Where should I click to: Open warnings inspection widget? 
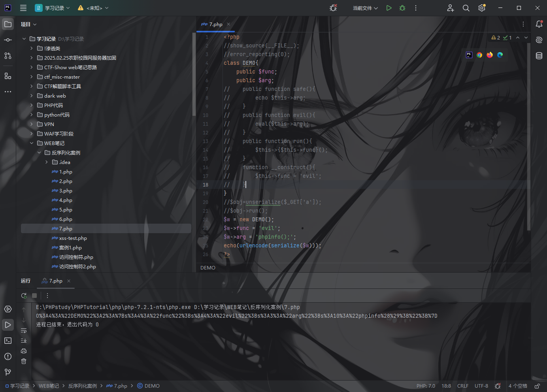501,38
